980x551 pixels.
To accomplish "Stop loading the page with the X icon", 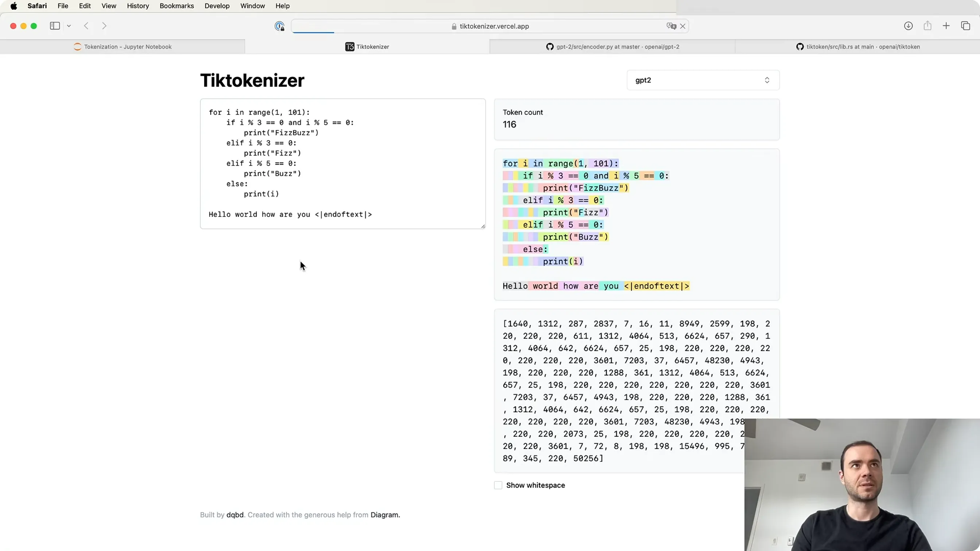I will [683, 26].
